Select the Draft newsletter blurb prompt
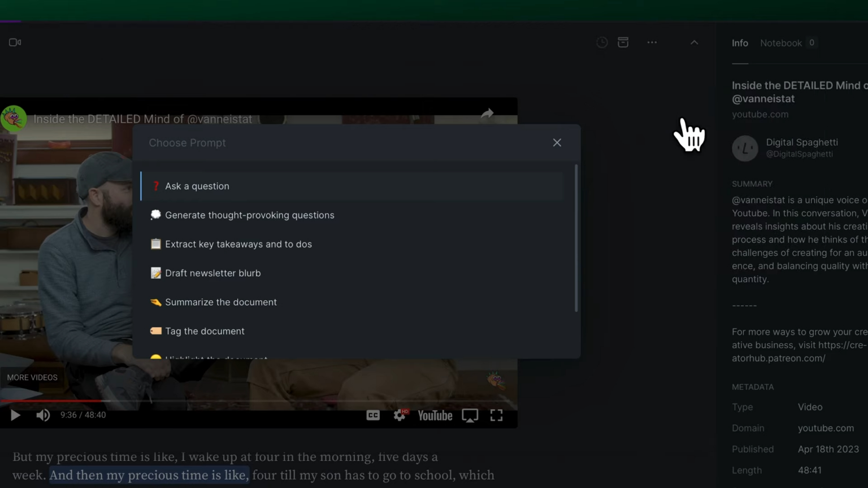Image resolution: width=868 pixels, height=488 pixels. click(352, 273)
